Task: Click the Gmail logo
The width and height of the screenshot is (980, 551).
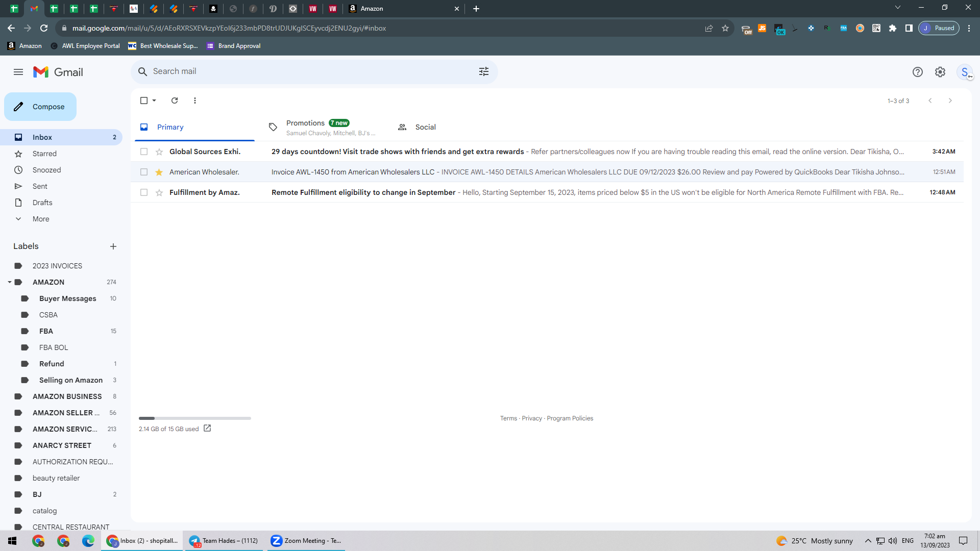Action: click(x=58, y=72)
